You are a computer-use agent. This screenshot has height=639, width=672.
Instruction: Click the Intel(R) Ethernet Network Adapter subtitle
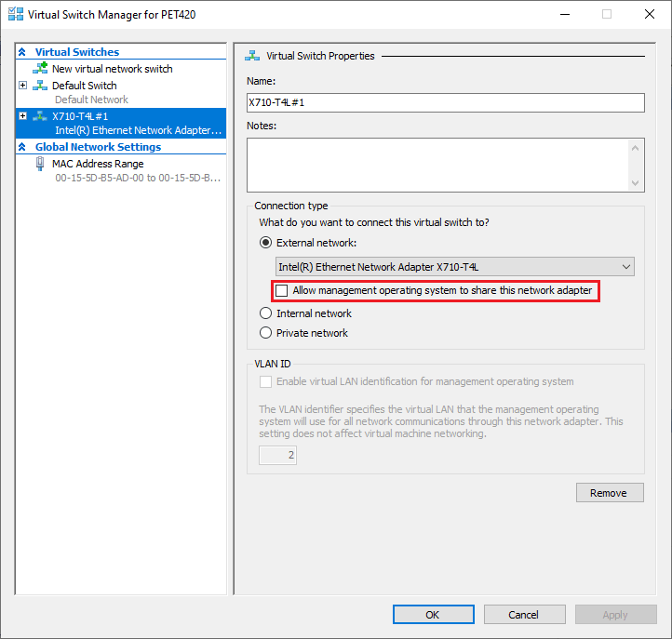138,130
